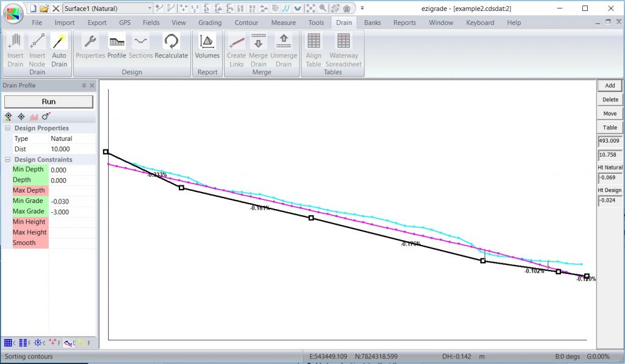Viewport: 625px width, 364px height.
Task: Select the Merge Drain tool
Action: (x=258, y=49)
